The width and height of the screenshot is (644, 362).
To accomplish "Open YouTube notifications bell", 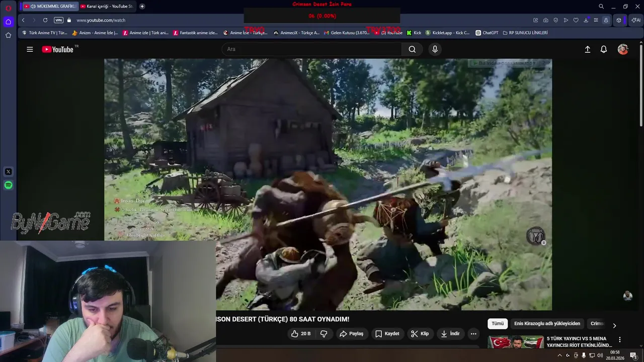I will (604, 49).
